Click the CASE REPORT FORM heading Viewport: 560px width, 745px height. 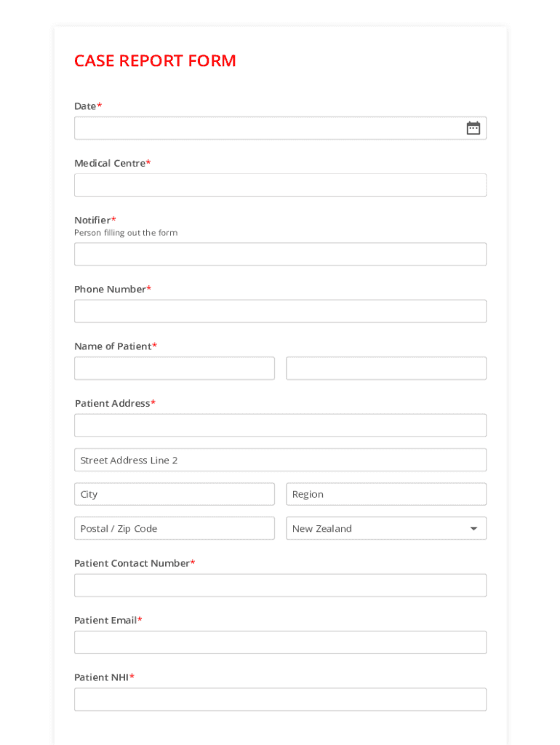(x=155, y=61)
